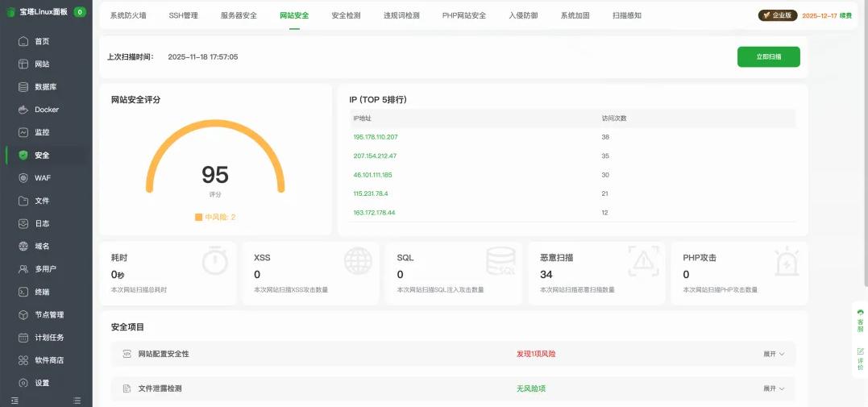Switch to the 系统防火墙 tab
This screenshot has height=407, width=868.
pos(128,15)
